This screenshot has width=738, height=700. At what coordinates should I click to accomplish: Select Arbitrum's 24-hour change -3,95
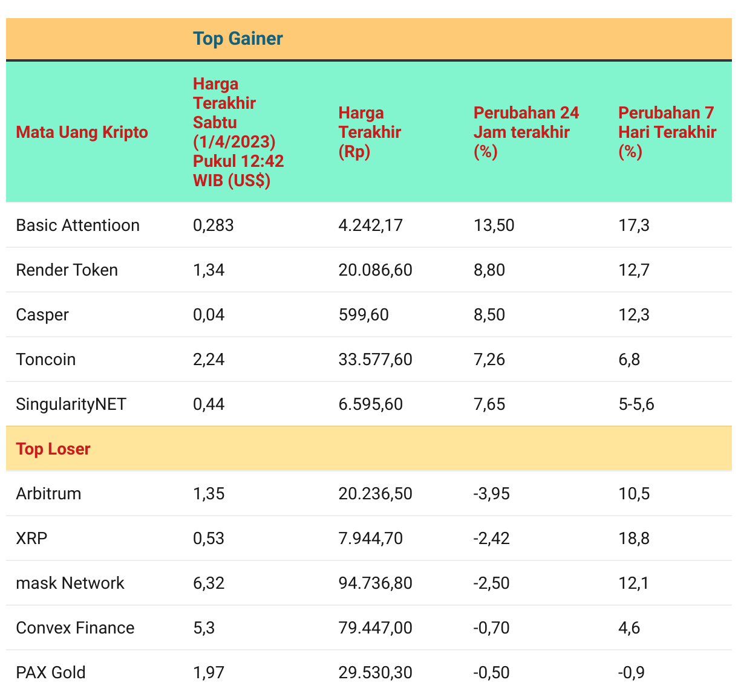[x=491, y=494]
